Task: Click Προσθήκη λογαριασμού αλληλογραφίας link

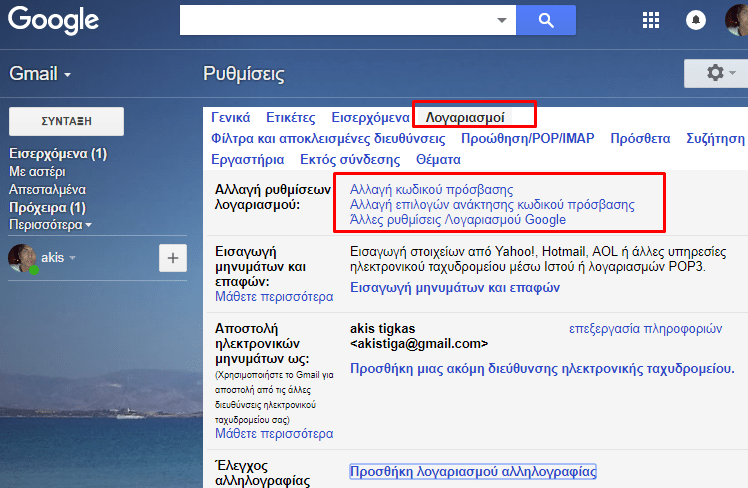Action: pos(473,472)
